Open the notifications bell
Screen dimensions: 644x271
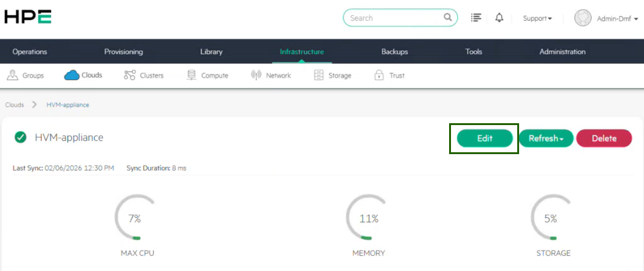point(499,18)
